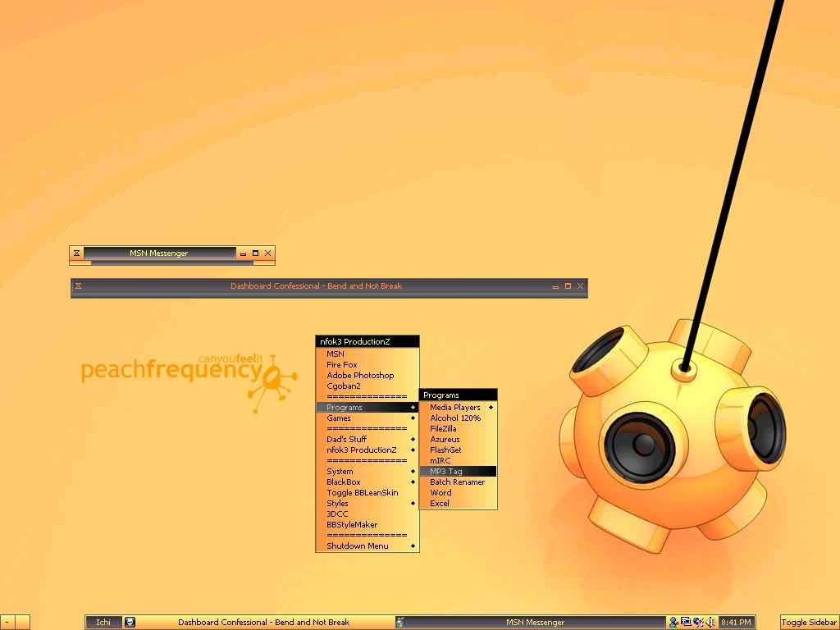This screenshot has height=630, width=840.
Task: Click the hourglass icon on MSN Messenger window
Action: click(x=76, y=253)
